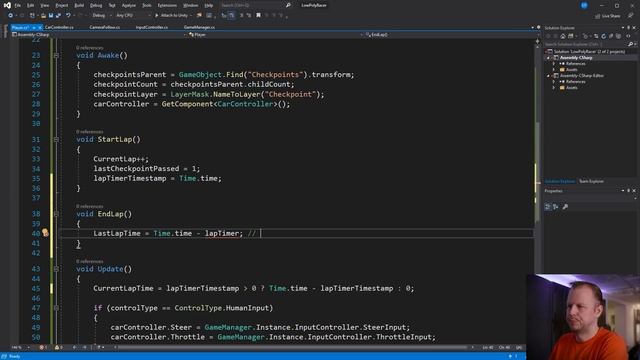Click the Undo toolbar icon
The height and width of the screenshot is (360, 640).
click(68, 16)
